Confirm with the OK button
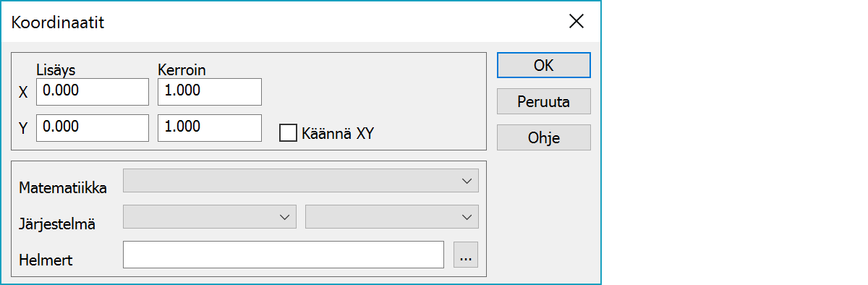The width and height of the screenshot is (868, 285). pos(544,65)
